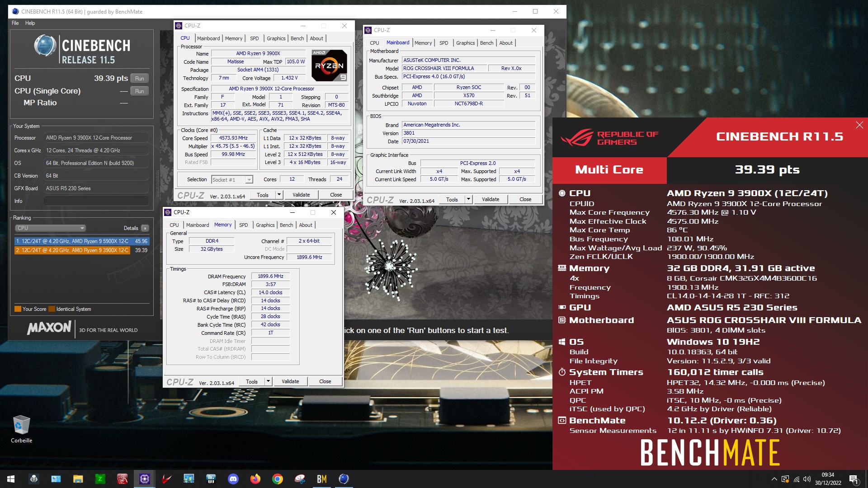This screenshot has width=868, height=488.
Task: Switch to About tab in CPU-Z Memory window
Action: pos(306,225)
